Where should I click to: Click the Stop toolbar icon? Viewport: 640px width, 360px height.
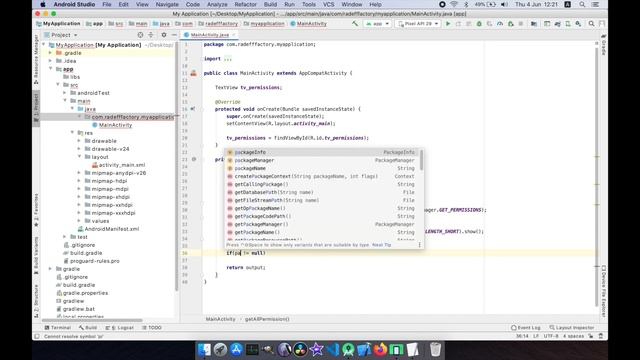click(x=521, y=24)
